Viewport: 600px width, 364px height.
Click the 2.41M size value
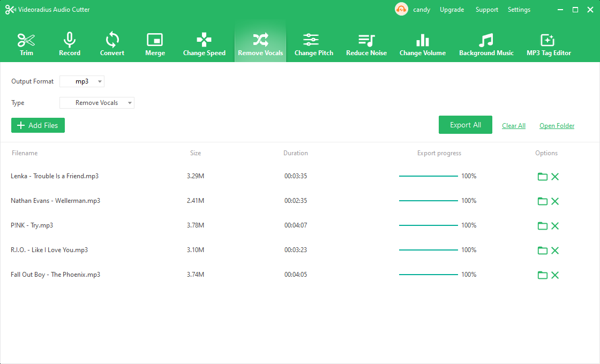tap(196, 201)
